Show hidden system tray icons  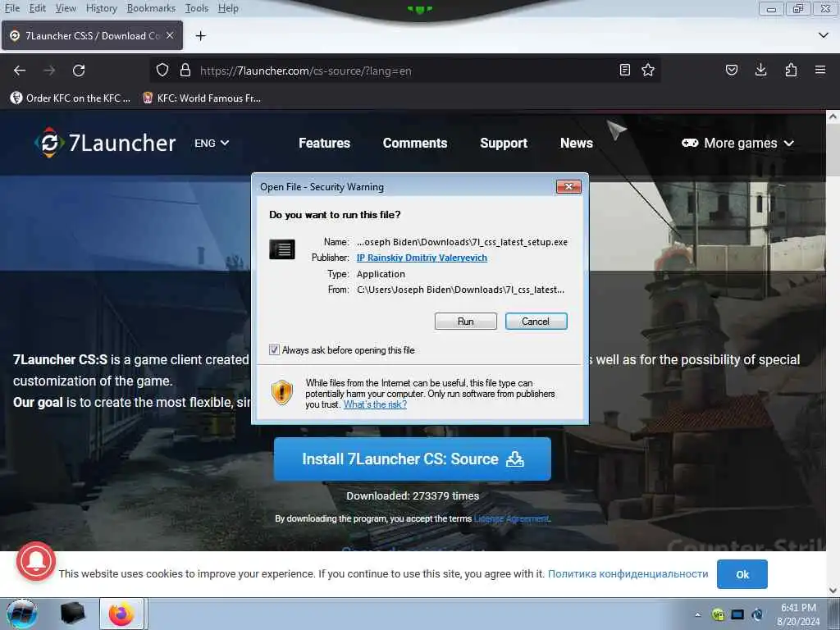pos(697,614)
